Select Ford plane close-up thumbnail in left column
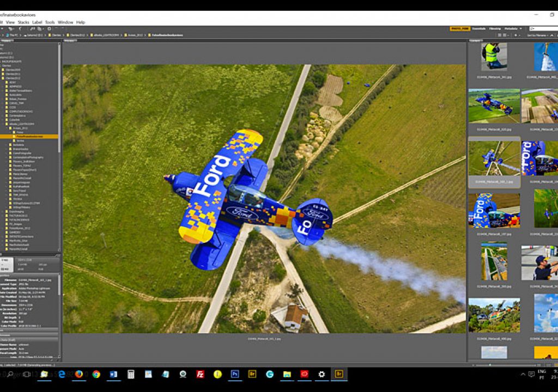558x392 pixels. pos(494,211)
